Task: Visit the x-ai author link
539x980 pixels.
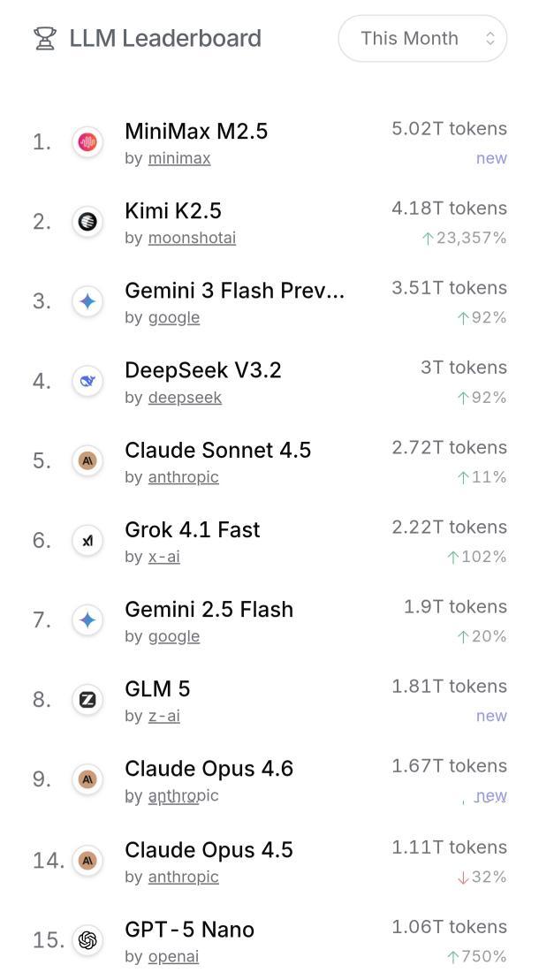Action: coord(164,557)
